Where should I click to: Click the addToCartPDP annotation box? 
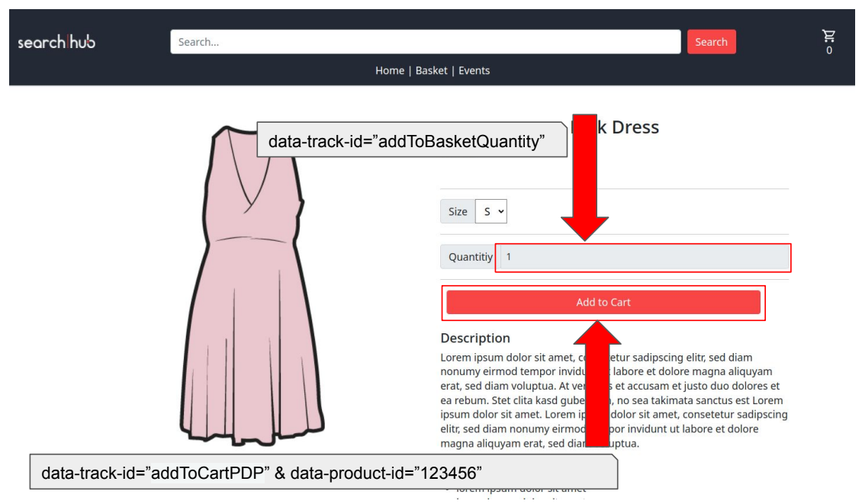pyautogui.click(x=323, y=471)
